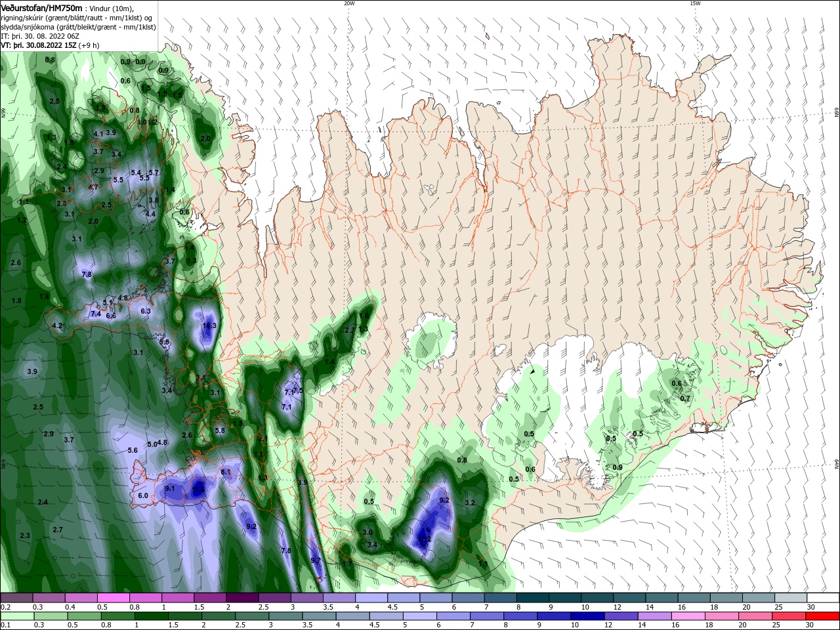This screenshot has width=840, height=630.
Task: Select the darkest green swatch between 1 and 1.5, lower legend
Action: click(152, 616)
